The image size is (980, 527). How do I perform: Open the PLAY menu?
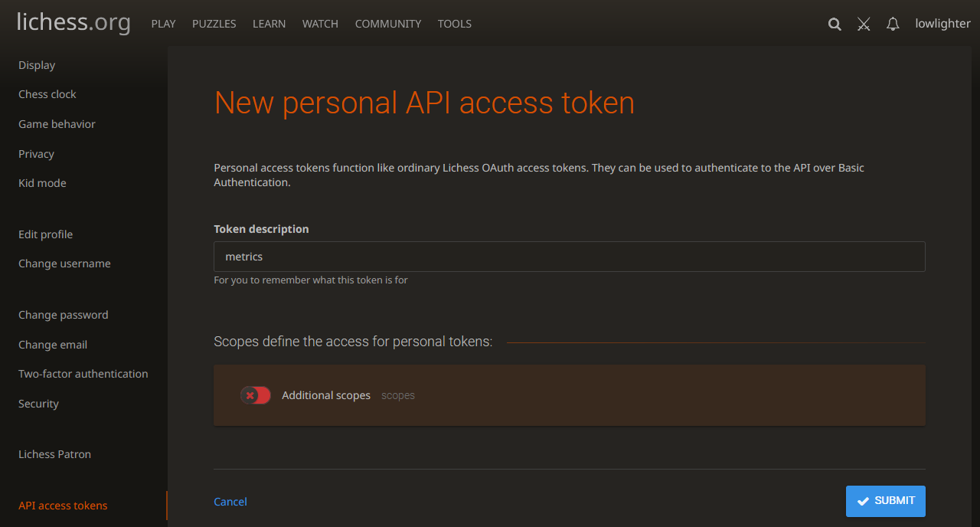pyautogui.click(x=163, y=24)
